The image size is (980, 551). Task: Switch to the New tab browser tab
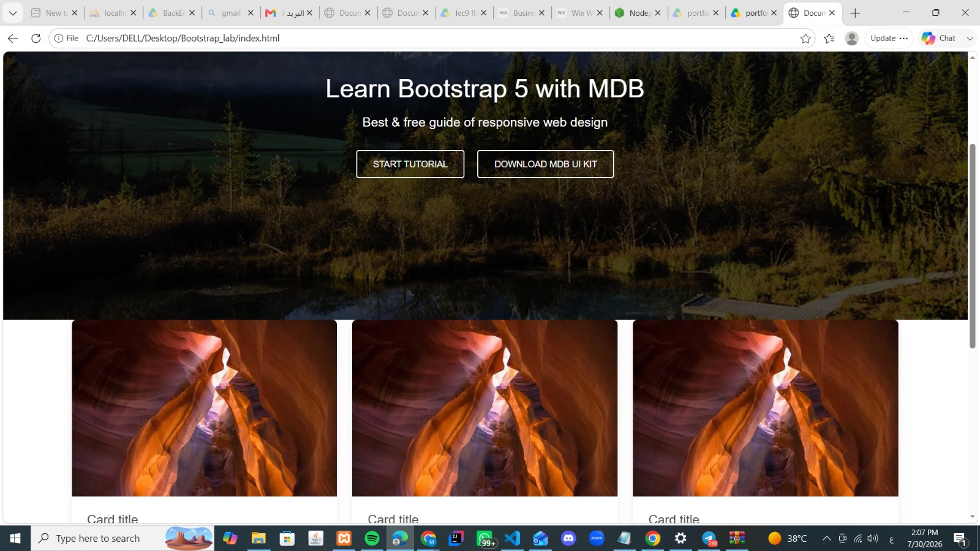coord(55,13)
